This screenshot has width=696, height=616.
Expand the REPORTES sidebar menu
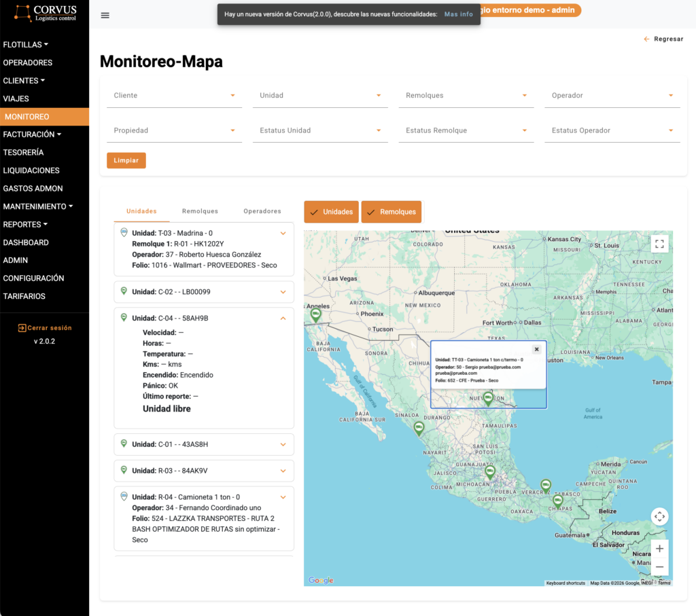25,224
